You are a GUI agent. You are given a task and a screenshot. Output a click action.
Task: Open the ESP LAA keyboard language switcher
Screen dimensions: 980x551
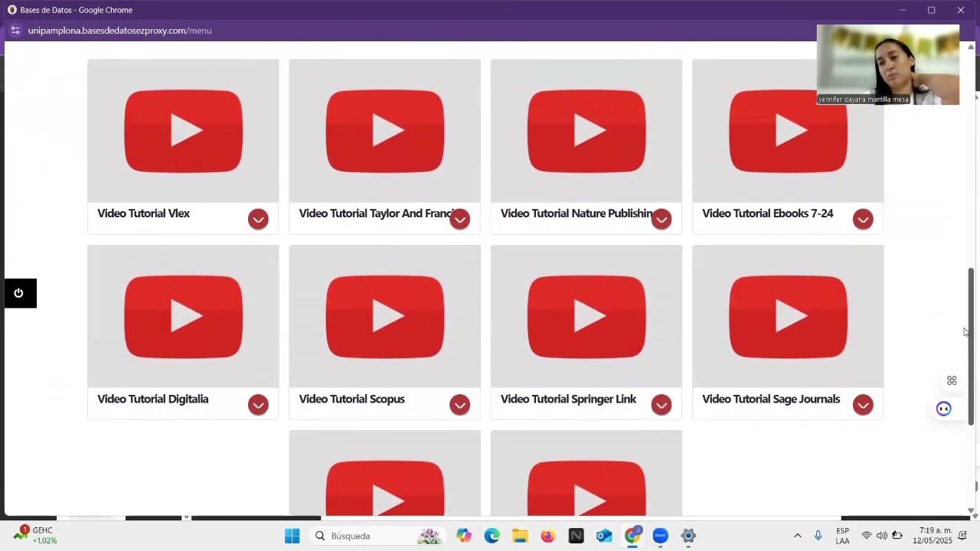[842, 536]
